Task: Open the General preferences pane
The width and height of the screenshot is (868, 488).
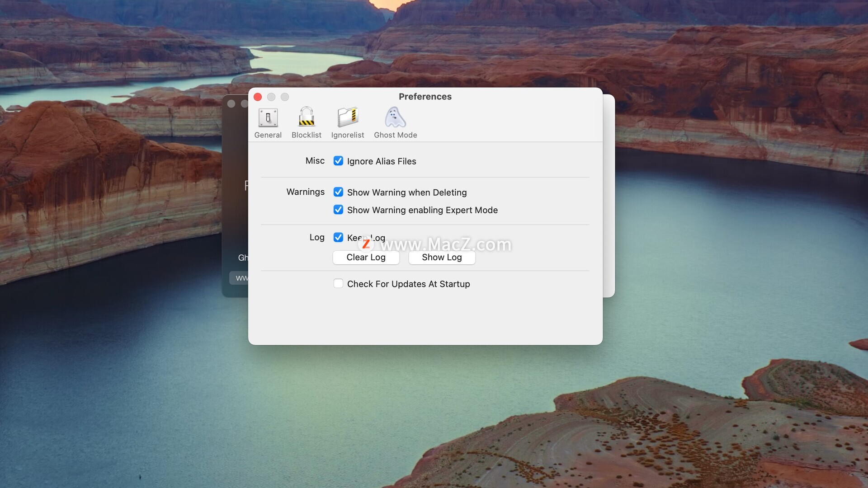Action: [268, 123]
